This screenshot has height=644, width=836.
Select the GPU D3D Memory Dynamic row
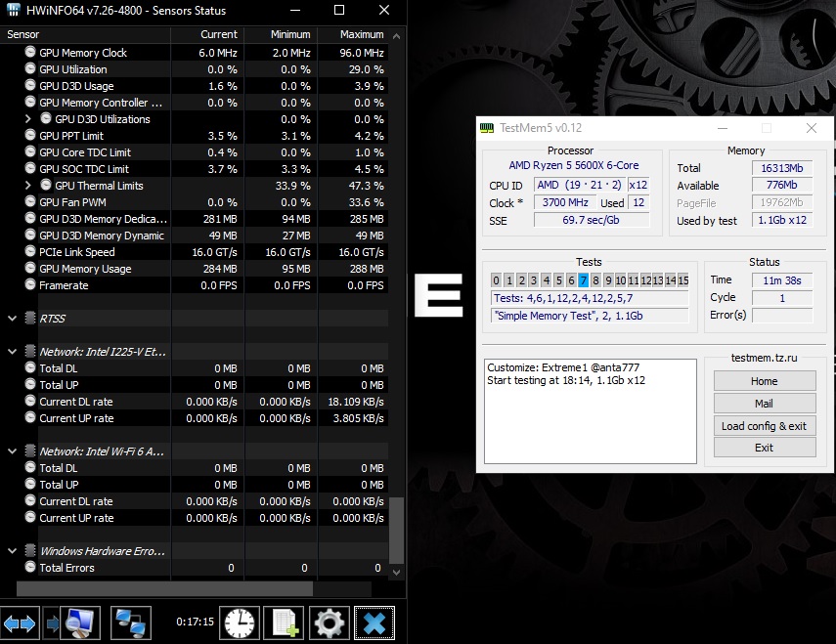(194, 236)
